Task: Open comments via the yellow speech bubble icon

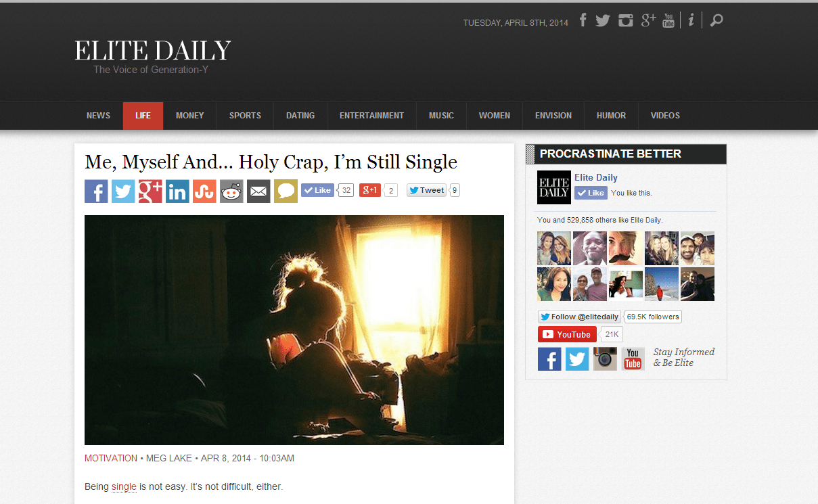Action: tap(286, 191)
